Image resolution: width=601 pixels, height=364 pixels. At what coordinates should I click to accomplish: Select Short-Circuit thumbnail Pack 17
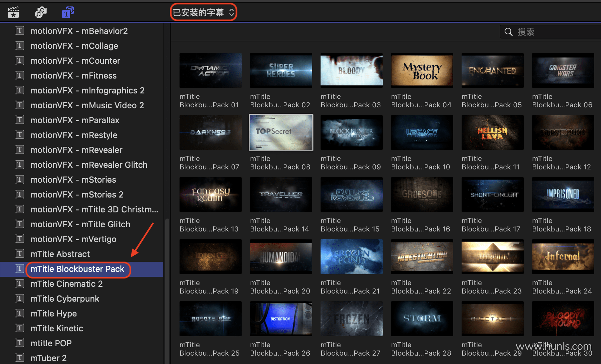click(493, 195)
